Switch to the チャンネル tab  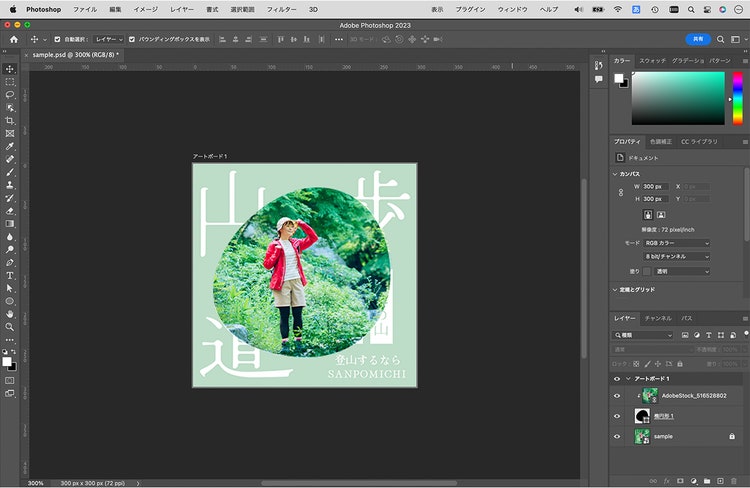pyautogui.click(x=658, y=319)
